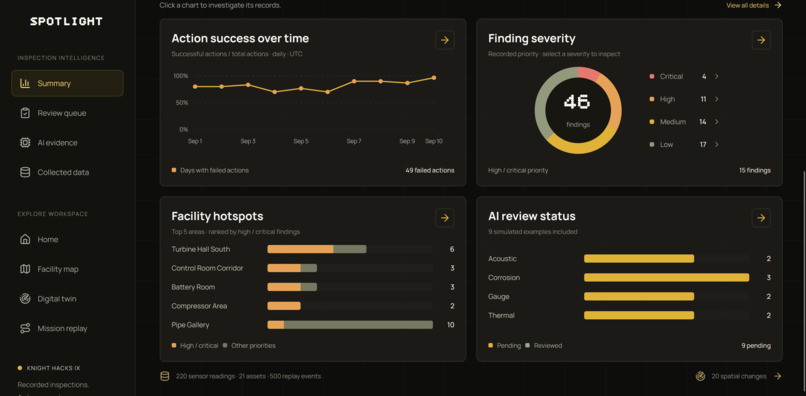Click the Low gray-green legend dot

652,145
